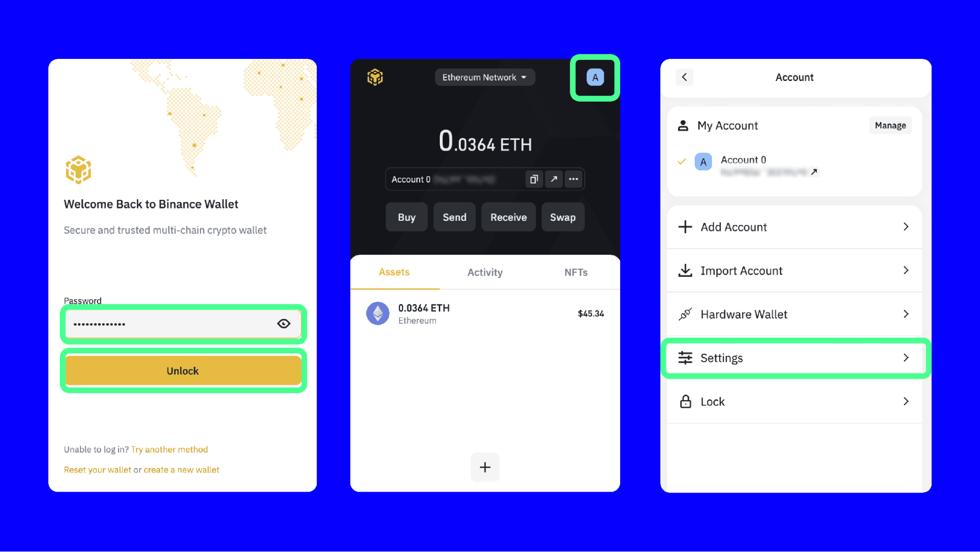The width and height of the screenshot is (980, 552).
Task: Click the Buy action icon button
Action: coord(406,217)
